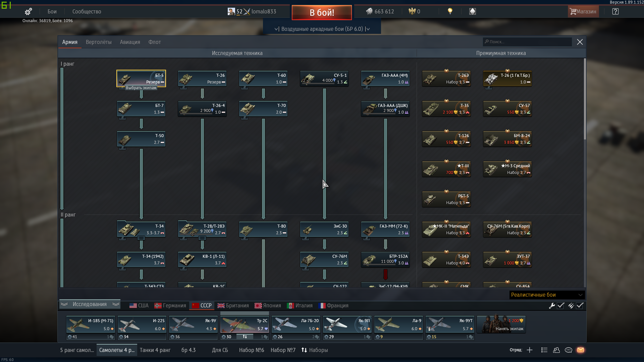Click the Silver Lions currency balance 663 612
Image resolution: width=644 pixels, height=362 pixels.
tap(380, 11)
